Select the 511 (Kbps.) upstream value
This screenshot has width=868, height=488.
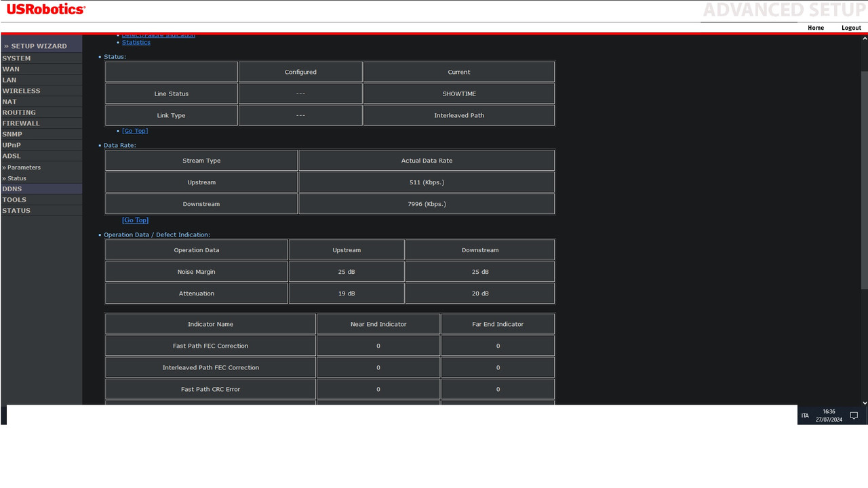(427, 182)
